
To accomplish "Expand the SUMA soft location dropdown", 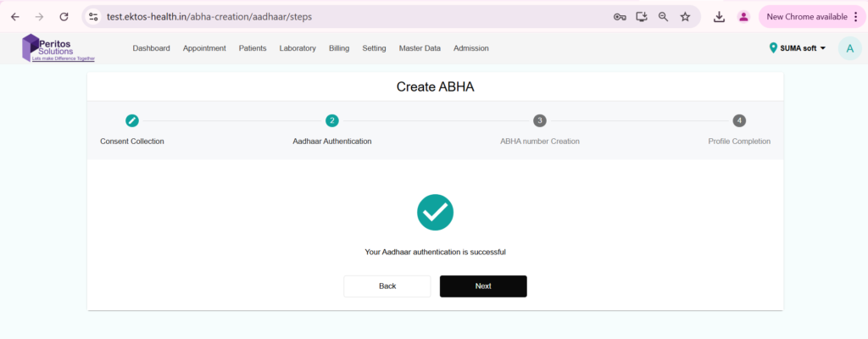I will pyautogui.click(x=798, y=48).
